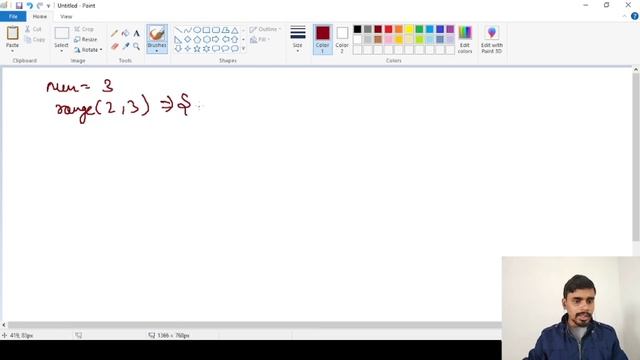
Task: Choose the Down arrow shape
Action: (178, 49)
